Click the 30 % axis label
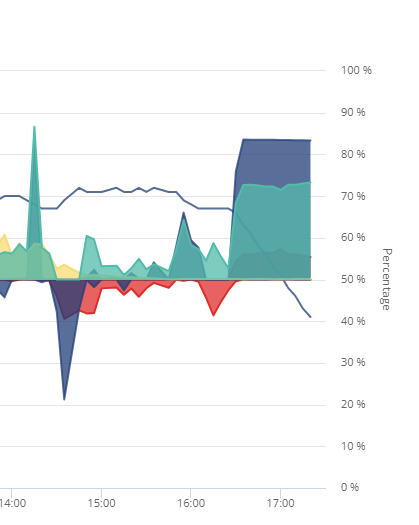This screenshot has height=525, width=419. 353,362
